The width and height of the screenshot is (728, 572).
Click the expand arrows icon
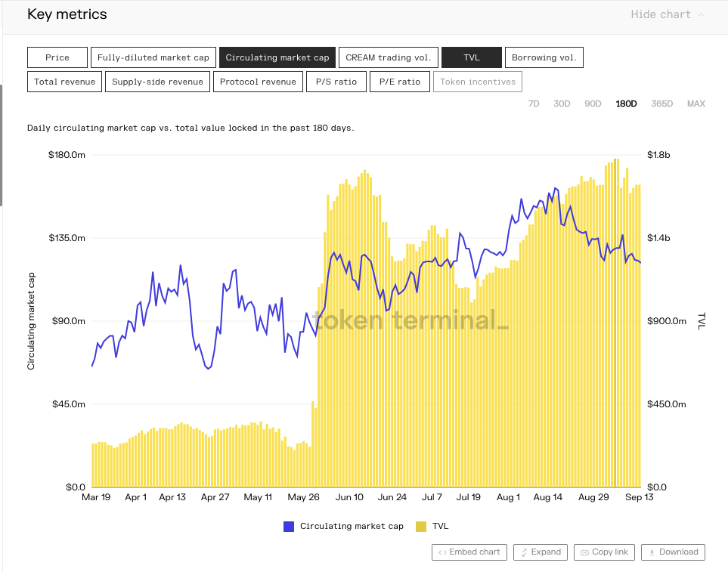pyautogui.click(x=524, y=552)
